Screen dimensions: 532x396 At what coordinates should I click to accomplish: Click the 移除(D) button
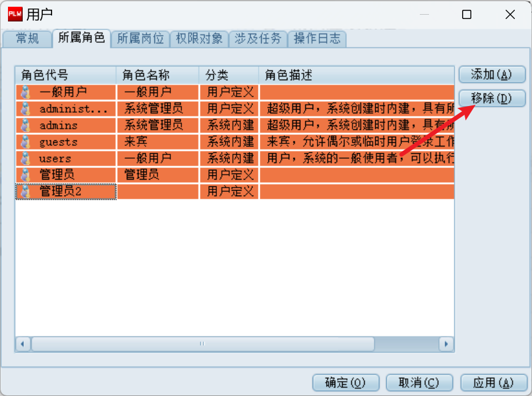point(492,99)
